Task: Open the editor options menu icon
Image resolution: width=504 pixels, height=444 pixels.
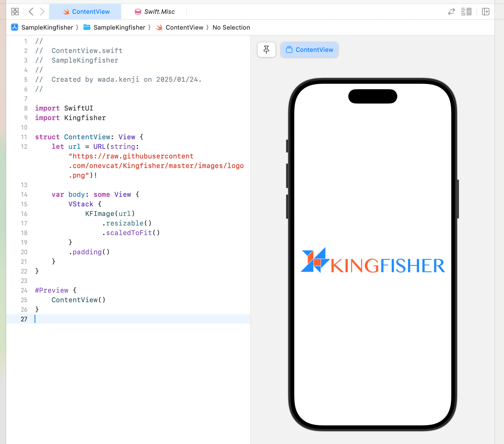Action: coord(466,12)
